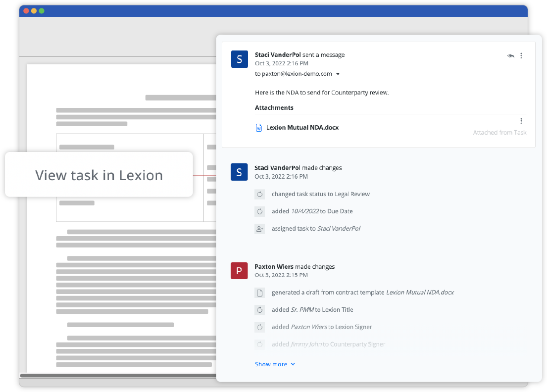The image size is (547, 392).
Task: Click "added Paxton Wiers to Lexion Signer" text
Action: (x=322, y=327)
